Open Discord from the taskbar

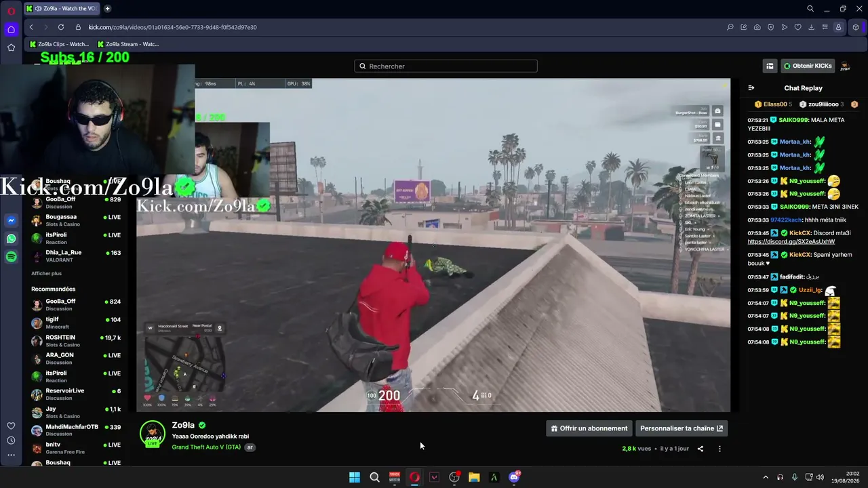click(x=514, y=477)
